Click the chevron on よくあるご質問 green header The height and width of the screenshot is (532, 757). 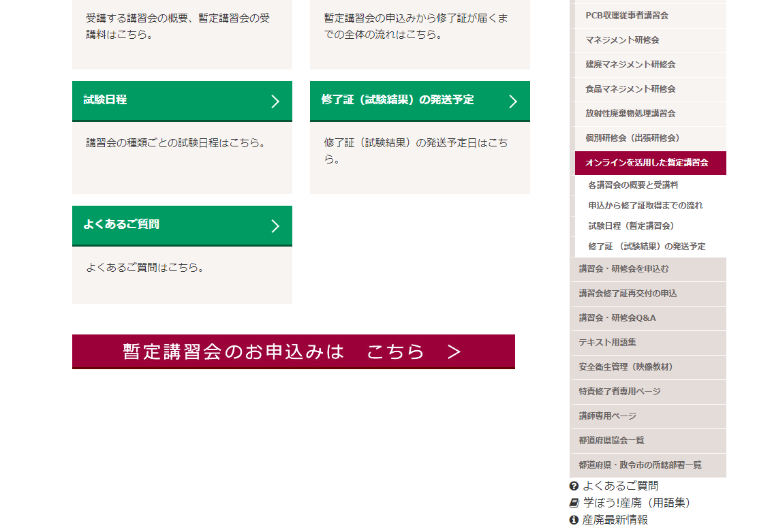click(275, 226)
